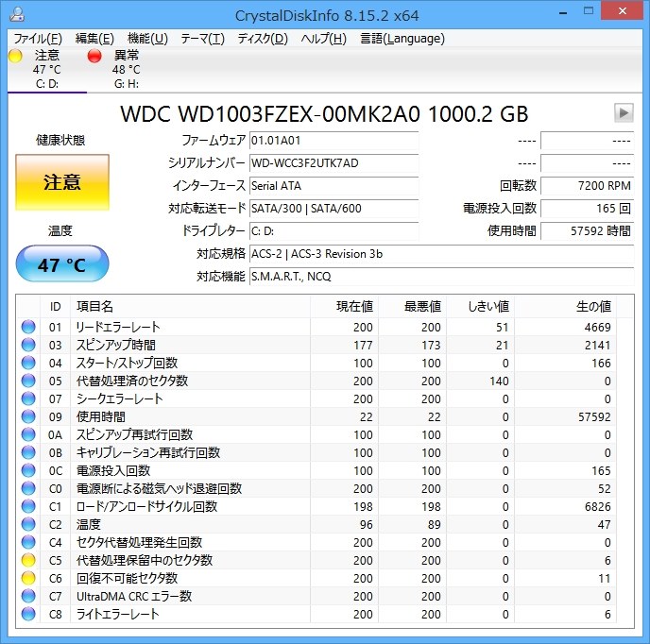Click the 健康状態 label

pos(60,140)
